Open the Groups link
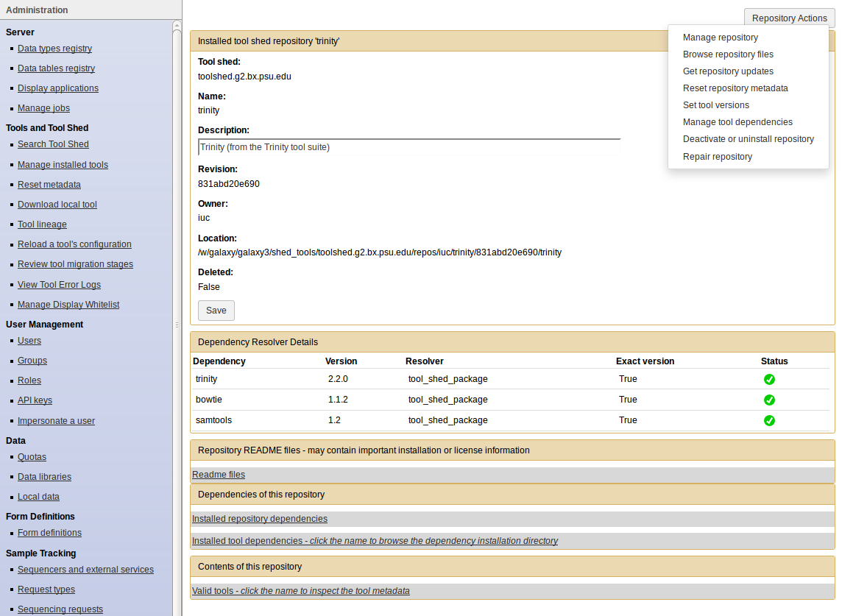 pyautogui.click(x=32, y=361)
